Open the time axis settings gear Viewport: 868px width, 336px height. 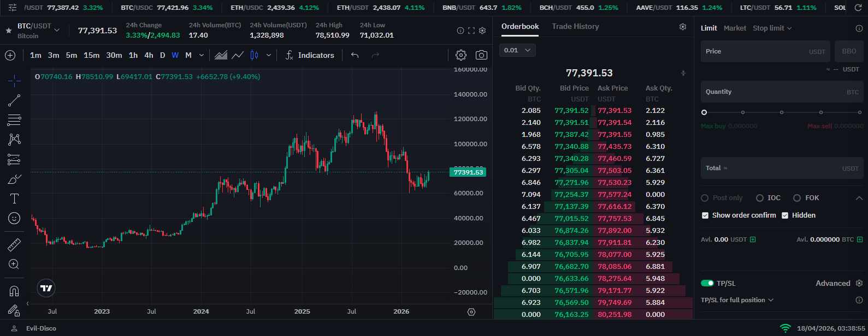click(x=471, y=312)
